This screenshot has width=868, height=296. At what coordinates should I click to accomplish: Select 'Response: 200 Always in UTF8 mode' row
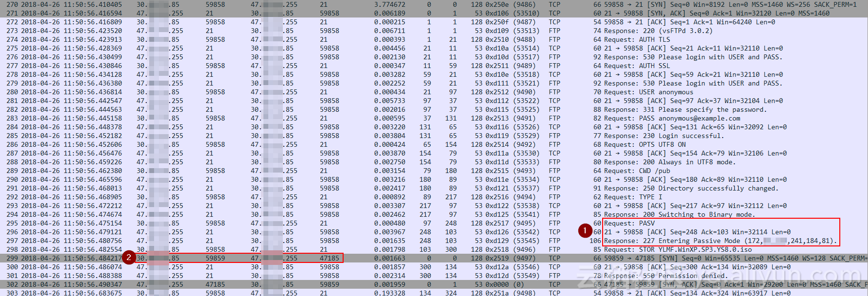pyautogui.click(x=434, y=162)
